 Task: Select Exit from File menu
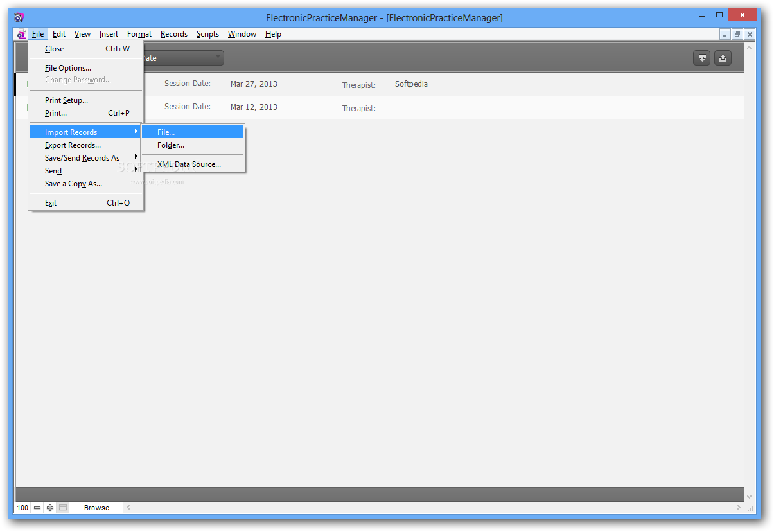click(x=85, y=203)
